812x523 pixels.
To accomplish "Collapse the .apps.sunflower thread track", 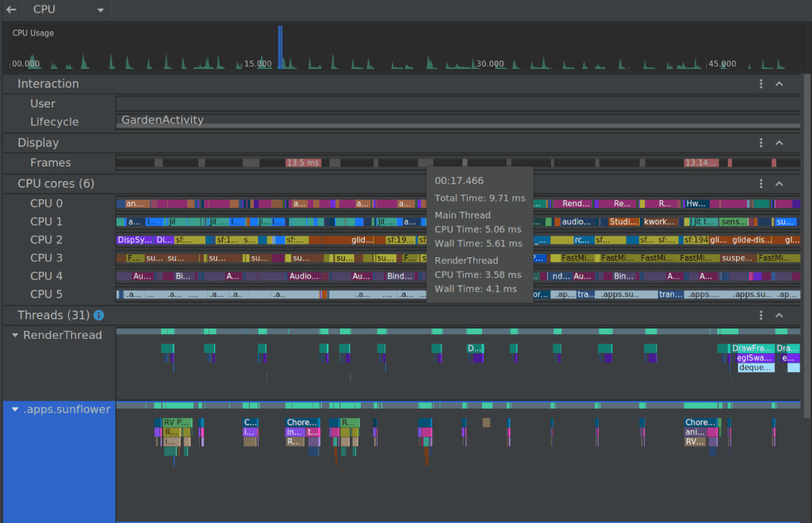I will tap(13, 410).
